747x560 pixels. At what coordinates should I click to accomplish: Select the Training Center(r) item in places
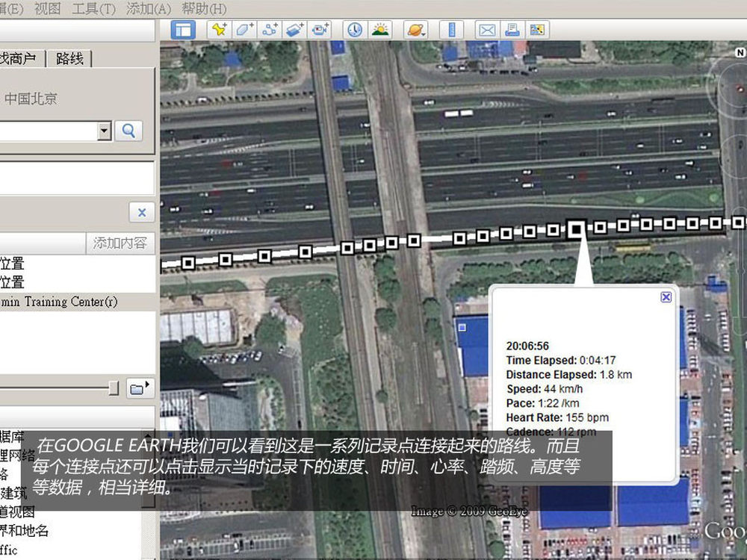click(58, 302)
